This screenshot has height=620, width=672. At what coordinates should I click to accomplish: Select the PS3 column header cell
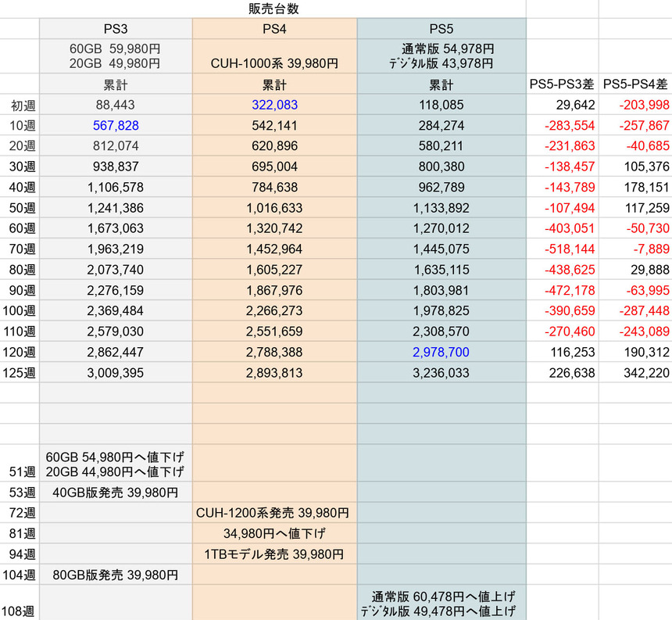[116, 29]
